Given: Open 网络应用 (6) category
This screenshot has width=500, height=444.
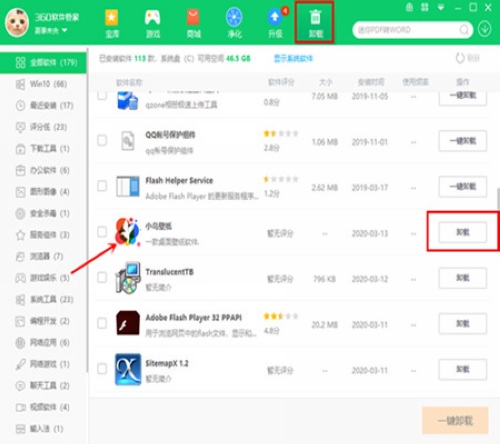Looking at the screenshot, I should click(x=43, y=342).
